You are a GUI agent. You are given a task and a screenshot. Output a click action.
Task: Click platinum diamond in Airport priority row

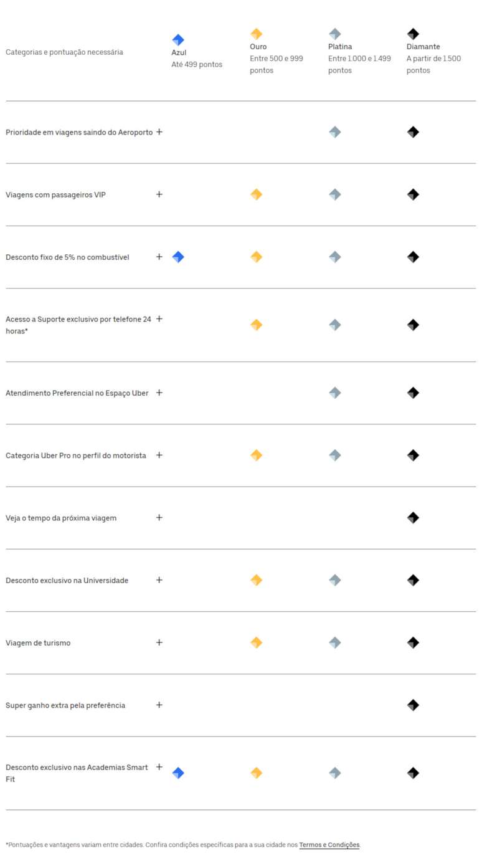(x=334, y=132)
